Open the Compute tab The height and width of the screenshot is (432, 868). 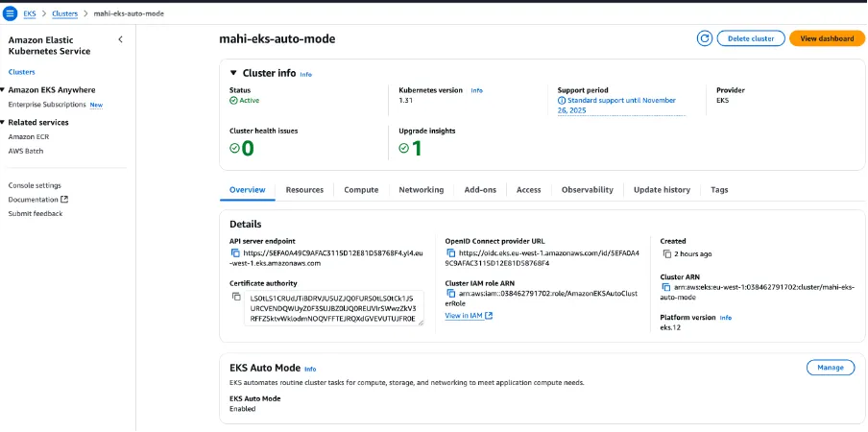[361, 190]
